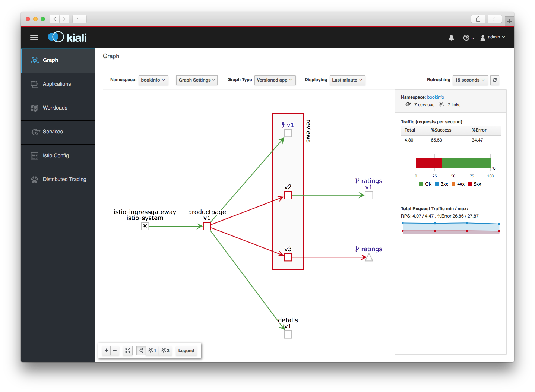This screenshot has height=392, width=535.
Task: Click the zoom out minus button
Action: click(115, 351)
